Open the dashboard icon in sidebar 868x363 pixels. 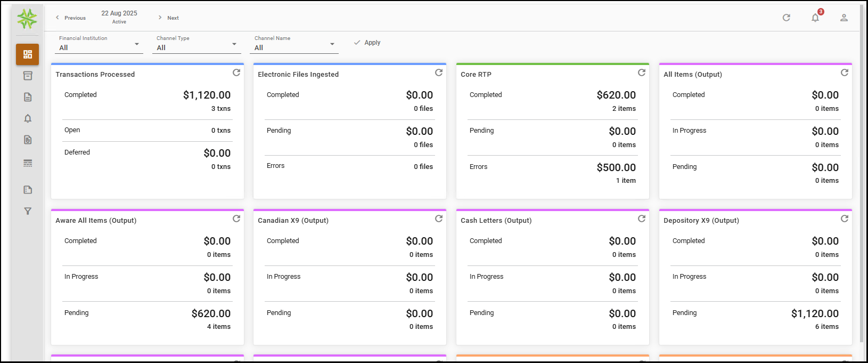pos(28,54)
